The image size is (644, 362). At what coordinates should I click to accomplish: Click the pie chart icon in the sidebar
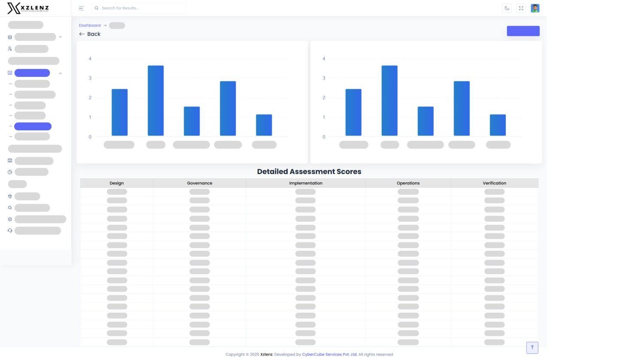click(10, 172)
